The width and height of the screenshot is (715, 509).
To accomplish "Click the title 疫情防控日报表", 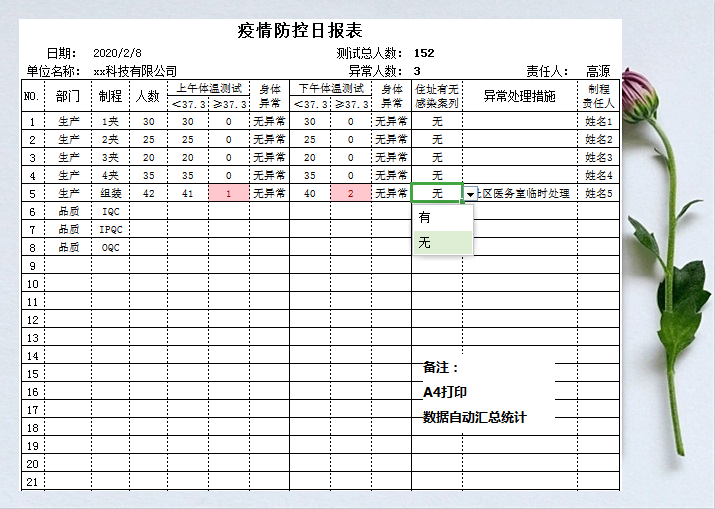I will point(299,31).
